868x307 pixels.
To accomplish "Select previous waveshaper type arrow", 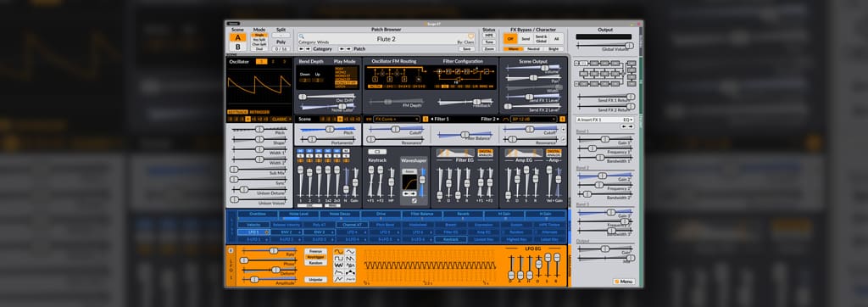I will tap(406, 193).
